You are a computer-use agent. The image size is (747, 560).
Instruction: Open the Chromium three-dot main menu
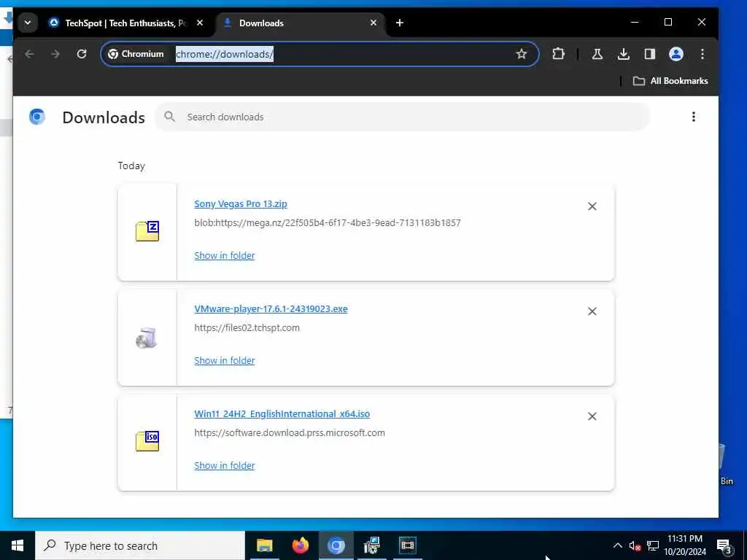pyautogui.click(x=703, y=54)
